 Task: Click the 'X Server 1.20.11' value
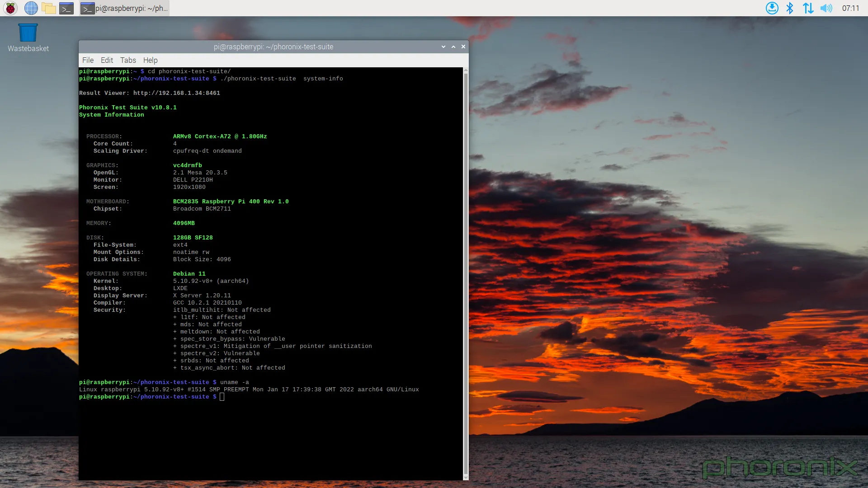point(202,296)
